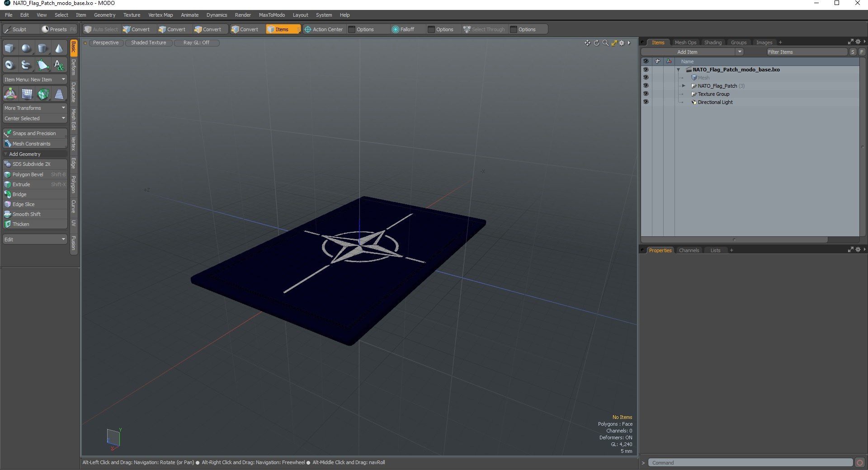Image resolution: width=868 pixels, height=470 pixels.
Task: Switch to the Mesh Ops tab
Action: tap(685, 42)
